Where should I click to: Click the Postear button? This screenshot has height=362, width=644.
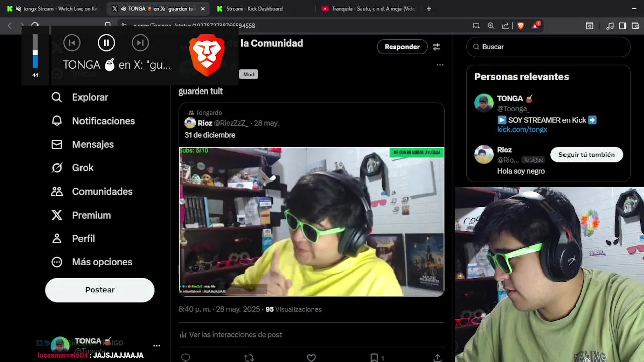(100, 290)
